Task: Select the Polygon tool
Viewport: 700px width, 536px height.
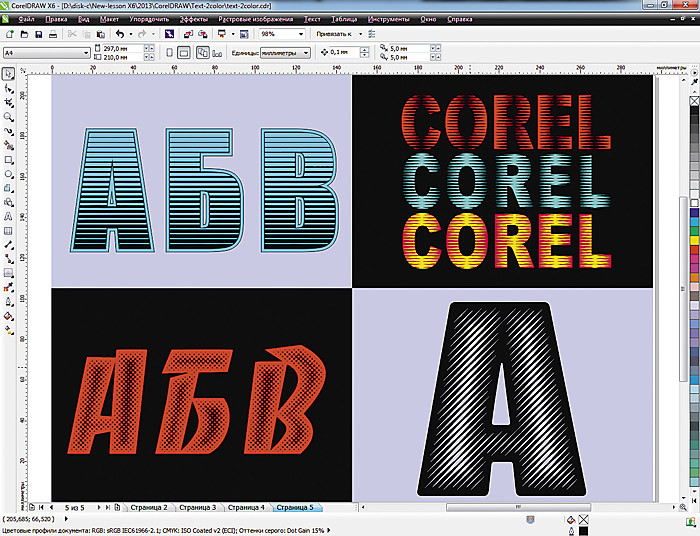Action: pos(8,188)
